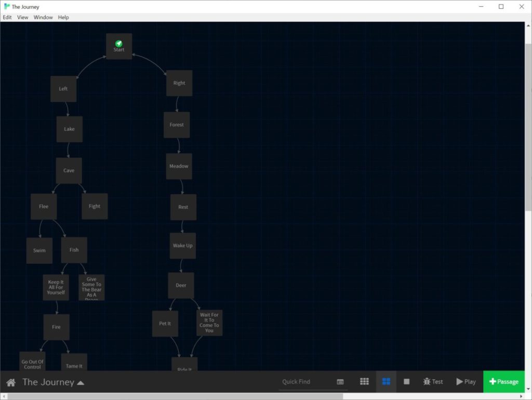Switch to the single square full-size view
Viewport: 532px width, 400px height.
click(x=407, y=382)
